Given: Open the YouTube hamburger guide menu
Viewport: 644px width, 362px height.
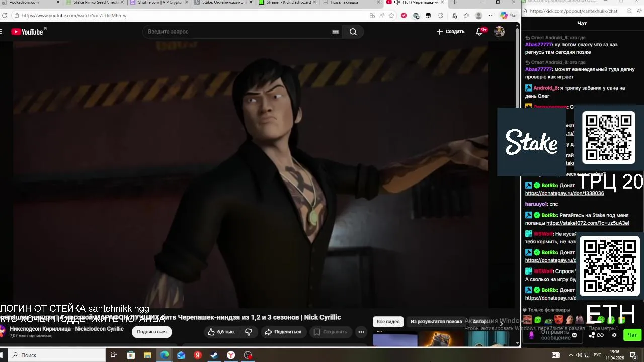Looking at the screenshot, I should (x=2, y=32).
